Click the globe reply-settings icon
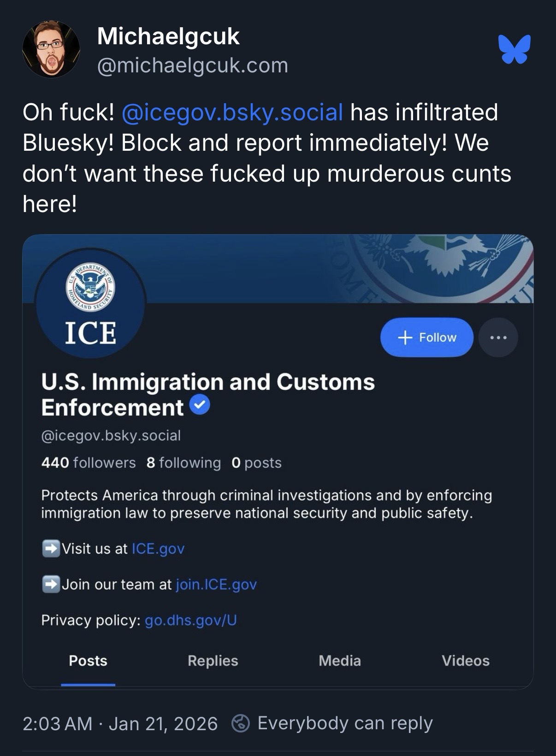 tap(240, 723)
